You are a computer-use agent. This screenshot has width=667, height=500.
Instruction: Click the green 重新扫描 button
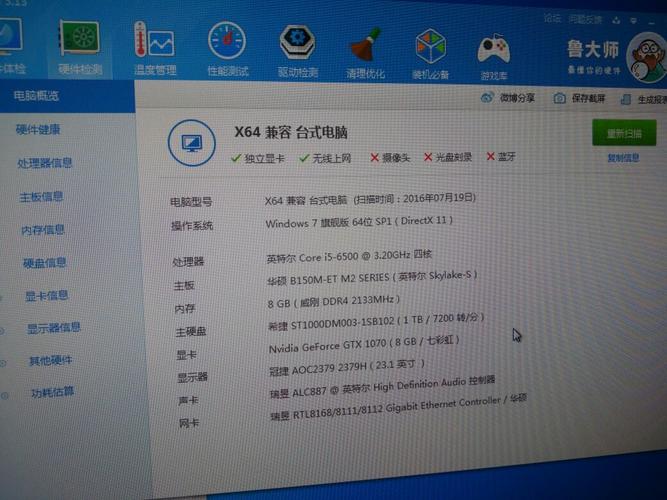(624, 133)
